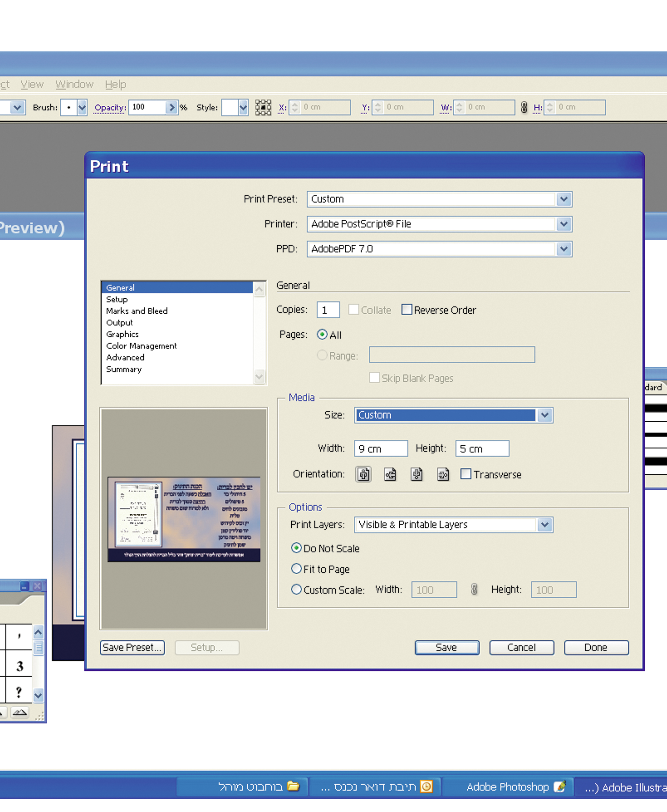Select the Fit to Page radio button

coord(296,569)
